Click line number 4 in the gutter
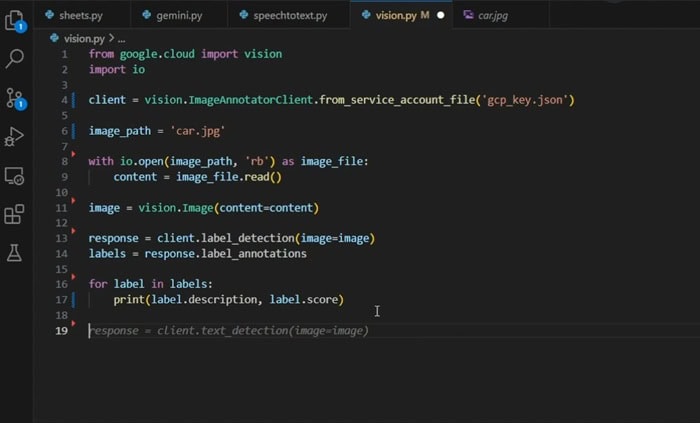700x423 pixels. click(65, 100)
